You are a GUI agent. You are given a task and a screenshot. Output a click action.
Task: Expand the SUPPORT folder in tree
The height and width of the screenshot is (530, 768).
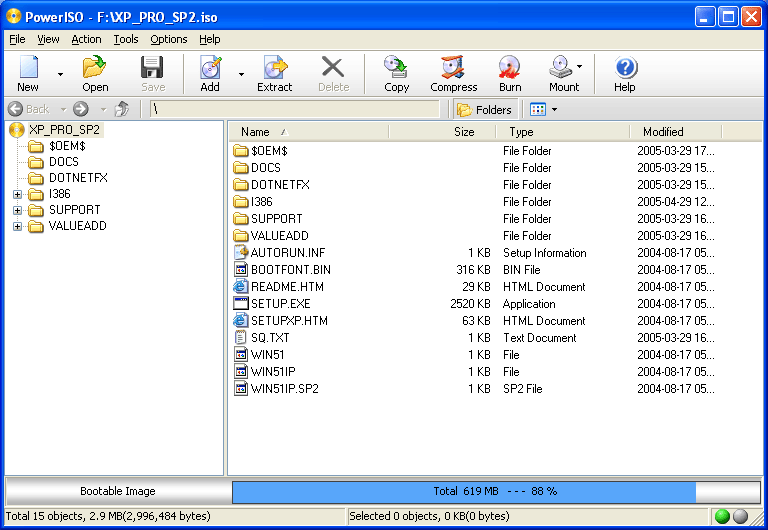(18, 210)
